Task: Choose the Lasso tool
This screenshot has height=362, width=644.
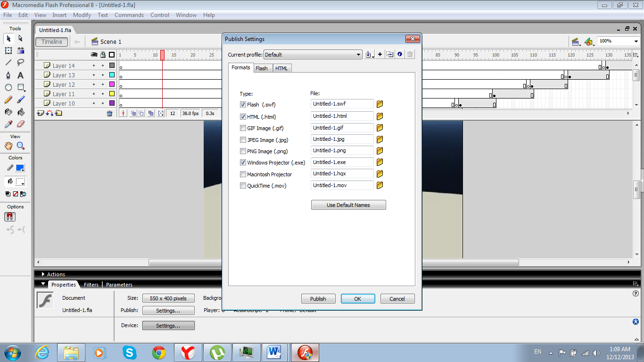Action: [x=21, y=63]
